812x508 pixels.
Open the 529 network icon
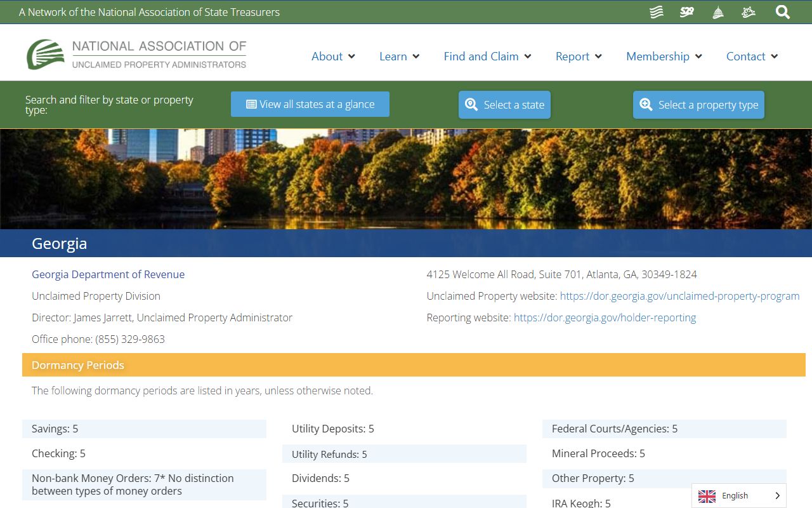tap(687, 12)
